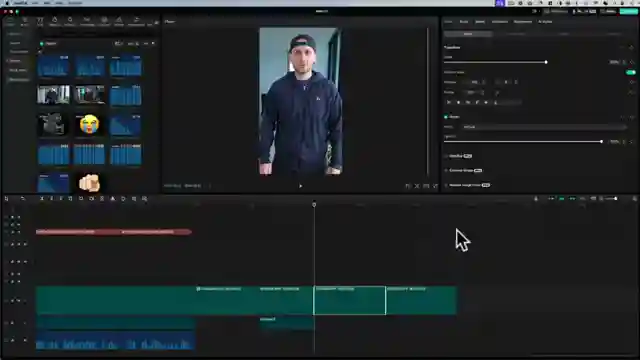Click the last alignment icon under Rotate
This screenshot has width=640, height=360.
(496, 102)
